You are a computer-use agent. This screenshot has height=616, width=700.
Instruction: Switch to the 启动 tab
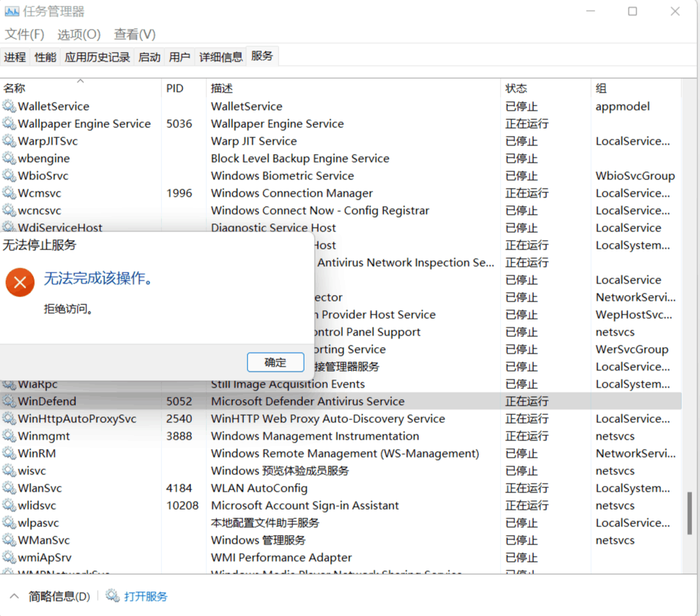[149, 56]
